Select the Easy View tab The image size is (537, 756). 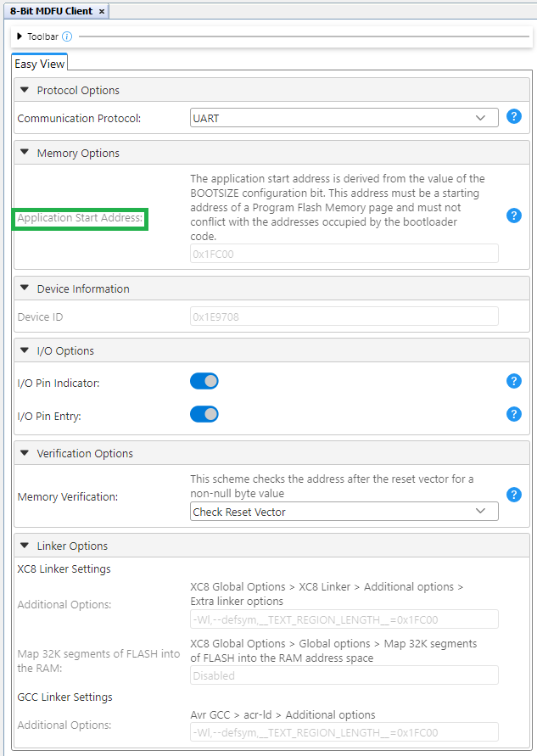point(39,64)
